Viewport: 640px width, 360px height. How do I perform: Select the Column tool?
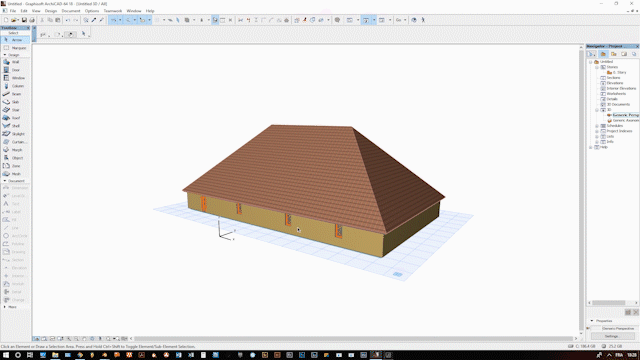[15, 86]
